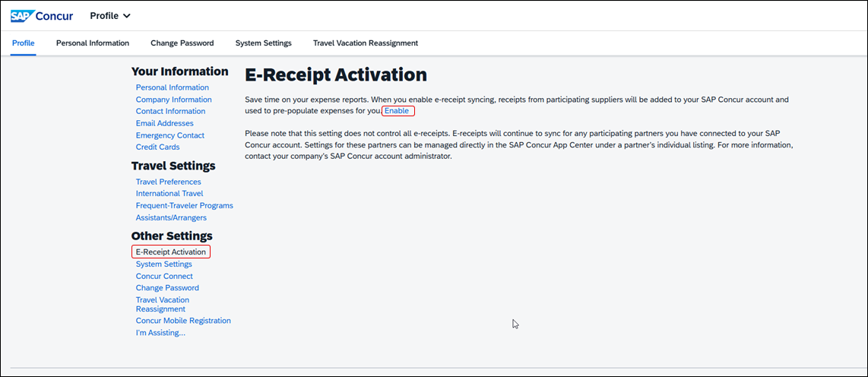Go to the Concur Mobile Registration link

(x=183, y=321)
